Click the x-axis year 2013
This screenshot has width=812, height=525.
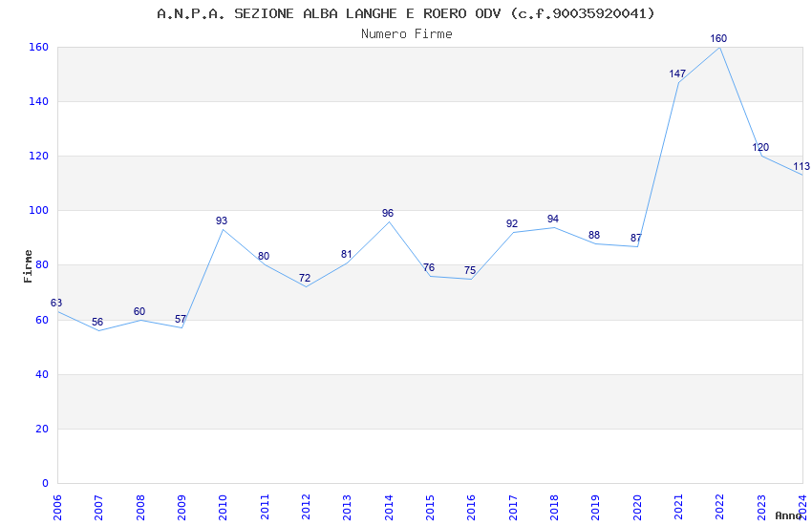tap(347, 508)
